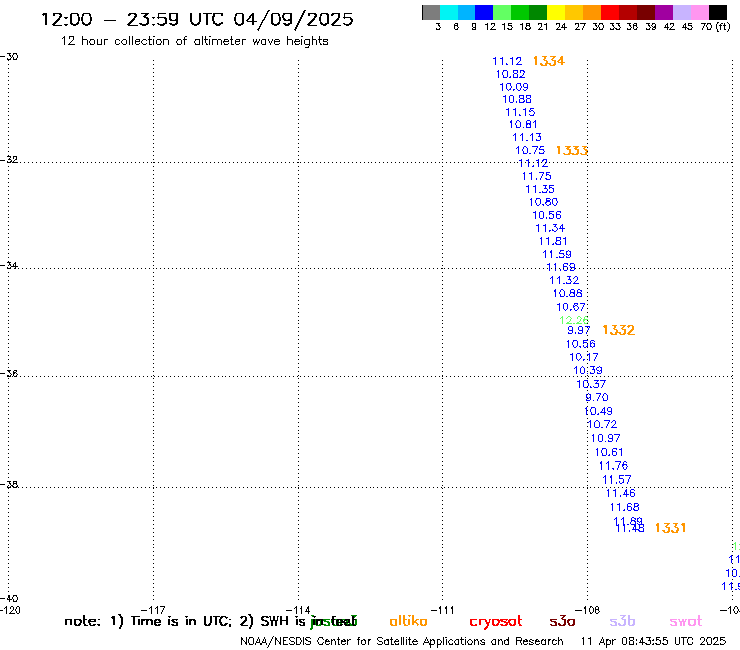This screenshot has height=650, width=740.
Task: Select the purple swatch in the color scale
Action: point(664,12)
